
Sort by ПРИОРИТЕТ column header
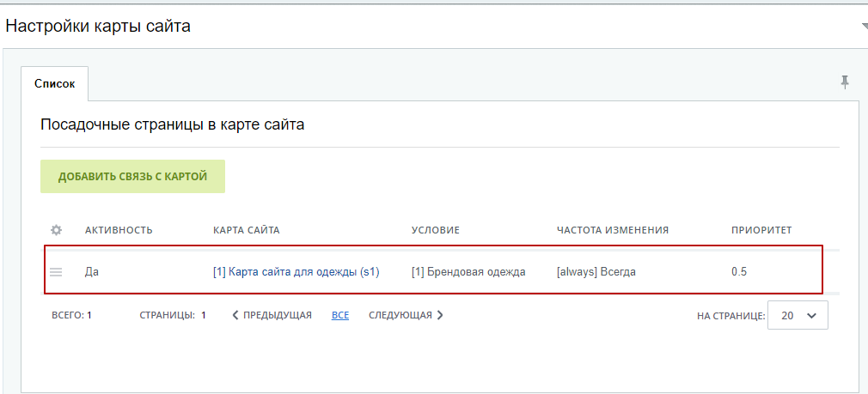click(x=761, y=230)
